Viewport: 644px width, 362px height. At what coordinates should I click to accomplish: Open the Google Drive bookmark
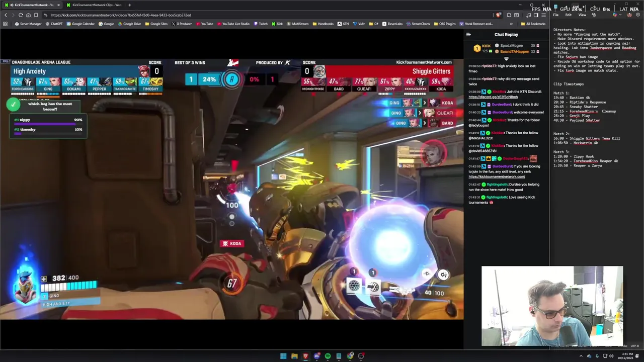tap(129, 24)
